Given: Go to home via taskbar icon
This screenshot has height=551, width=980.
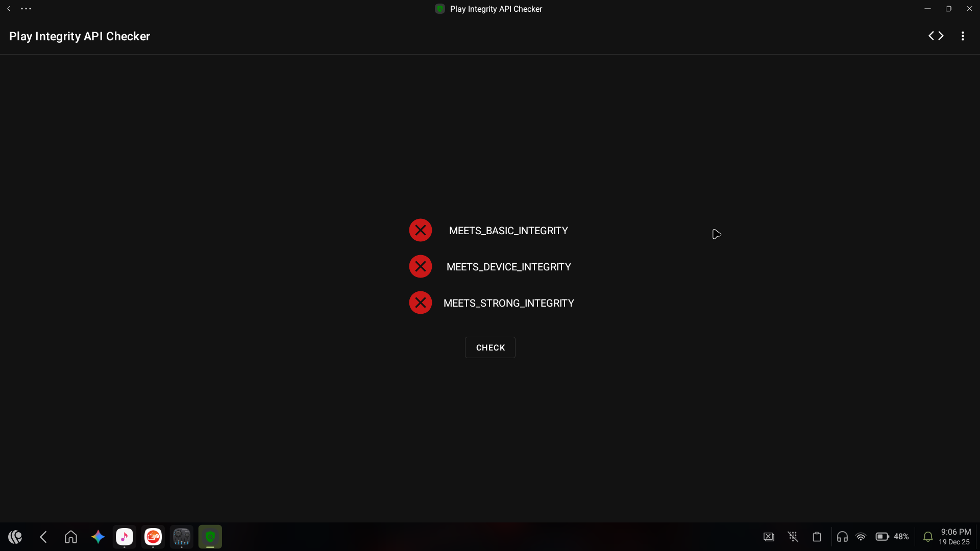Looking at the screenshot, I should coord(71,537).
